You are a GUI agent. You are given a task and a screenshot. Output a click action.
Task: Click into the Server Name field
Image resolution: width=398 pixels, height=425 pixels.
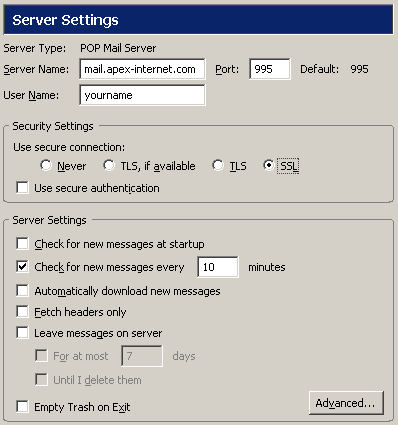coord(142,69)
